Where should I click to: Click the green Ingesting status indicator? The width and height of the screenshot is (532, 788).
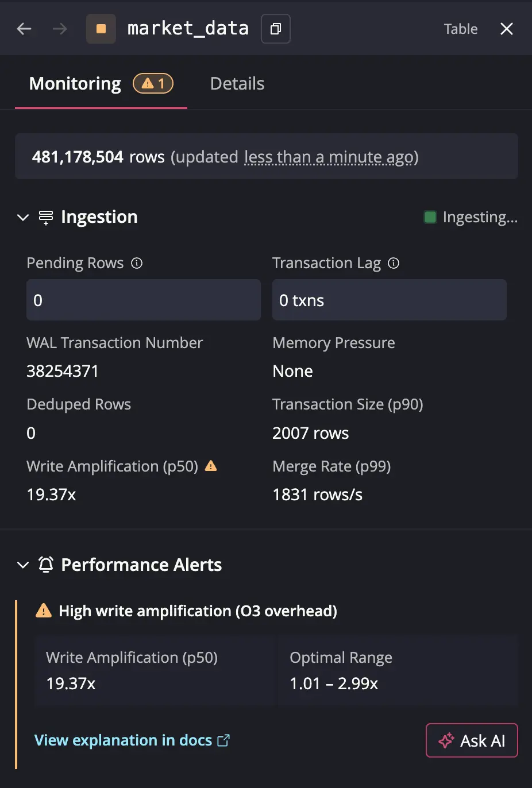[x=430, y=217]
